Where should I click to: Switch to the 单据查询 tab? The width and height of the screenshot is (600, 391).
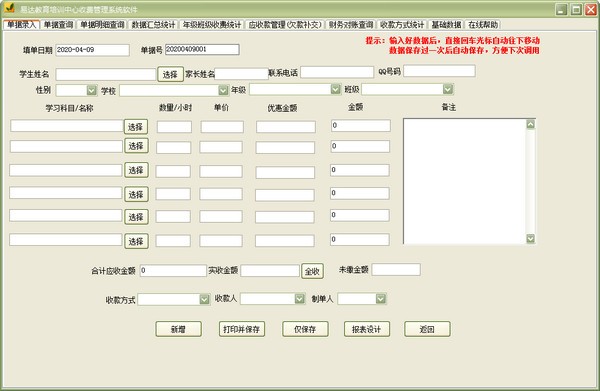58,25
